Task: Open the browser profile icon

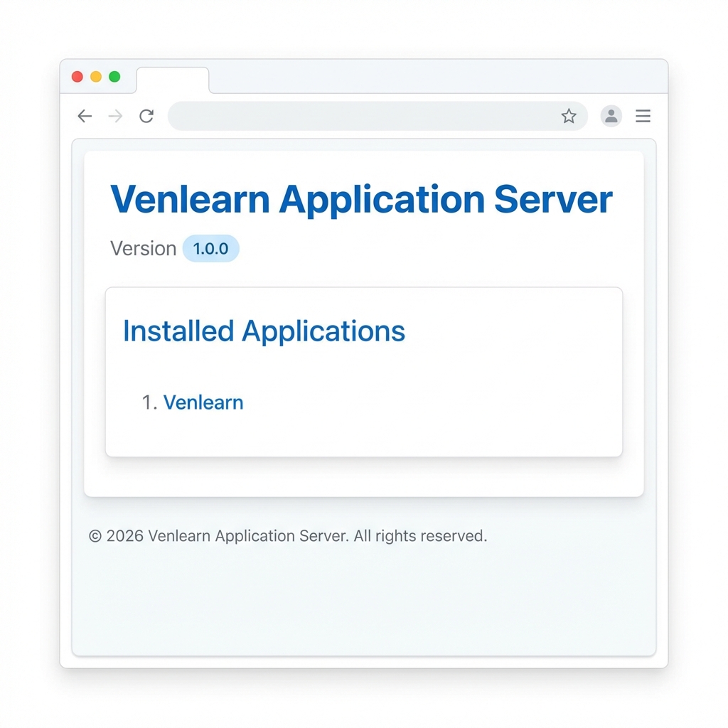Action: pyautogui.click(x=611, y=116)
